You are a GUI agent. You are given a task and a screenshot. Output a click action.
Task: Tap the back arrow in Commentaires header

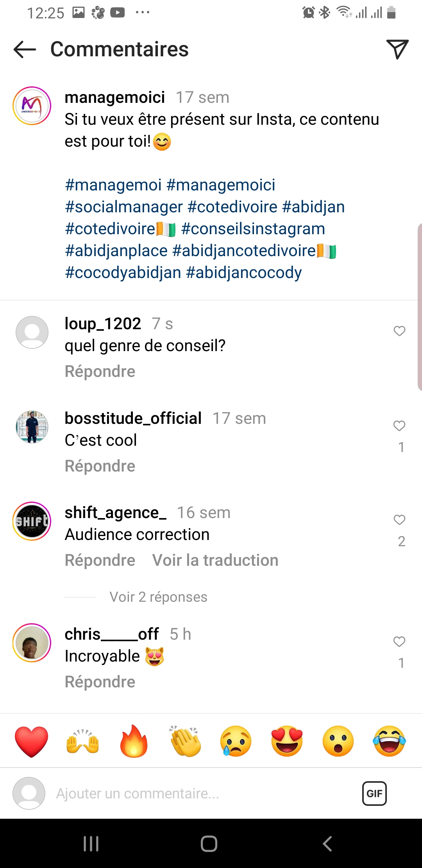pyautogui.click(x=25, y=50)
